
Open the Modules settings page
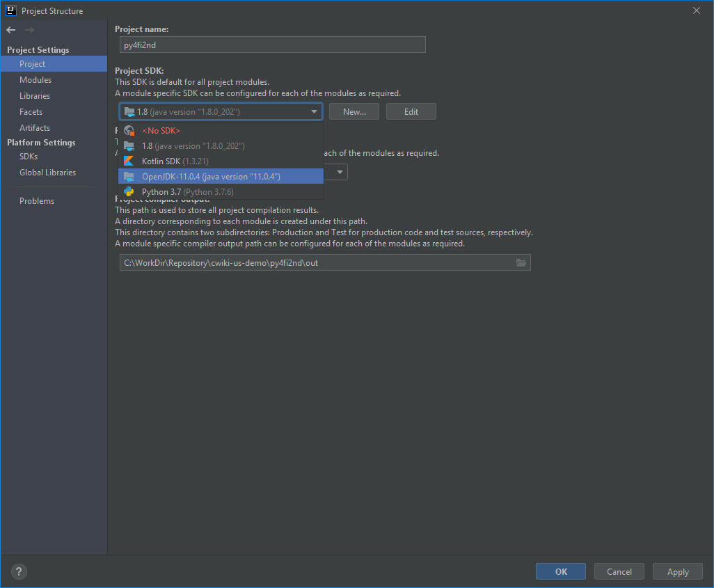54,80
